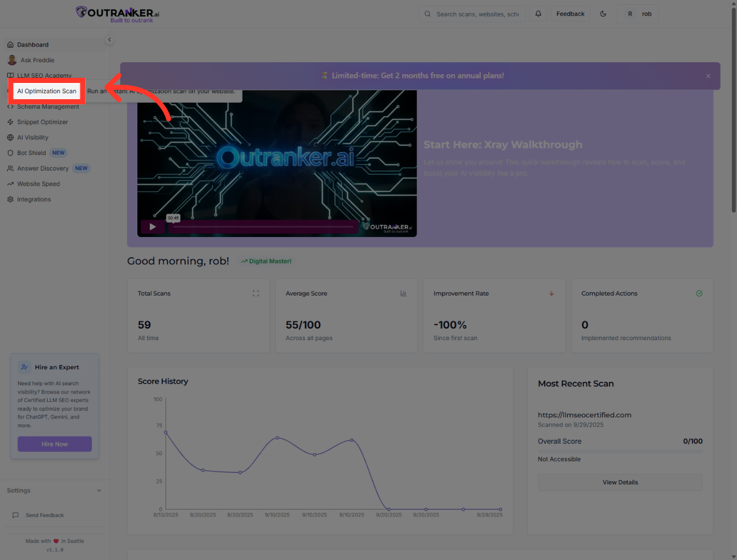Toggle dark mode with the moon icon

click(x=603, y=13)
